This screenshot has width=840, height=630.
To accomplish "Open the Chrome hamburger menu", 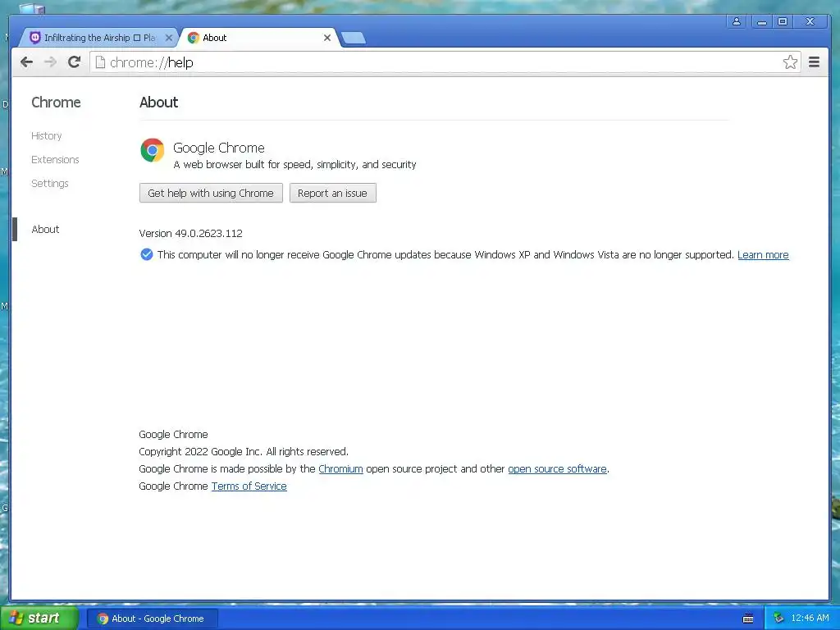I will pos(815,62).
